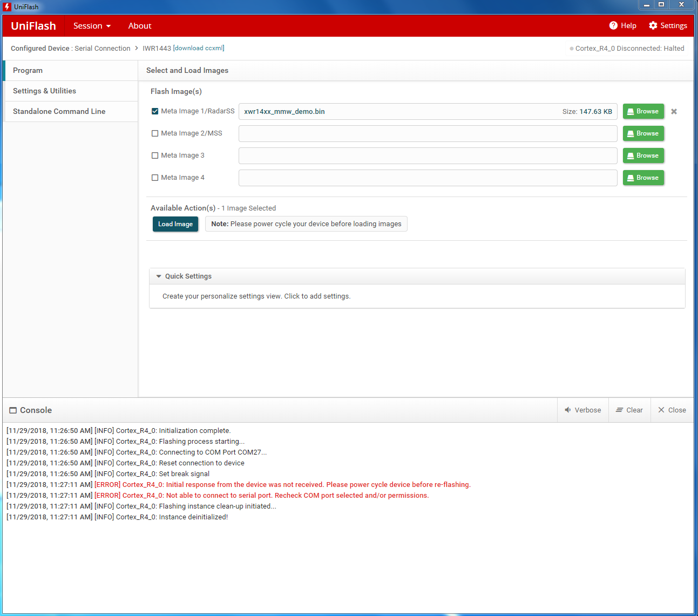Click the Serial Connection breadcrumb text
The image size is (698, 616).
103,49
